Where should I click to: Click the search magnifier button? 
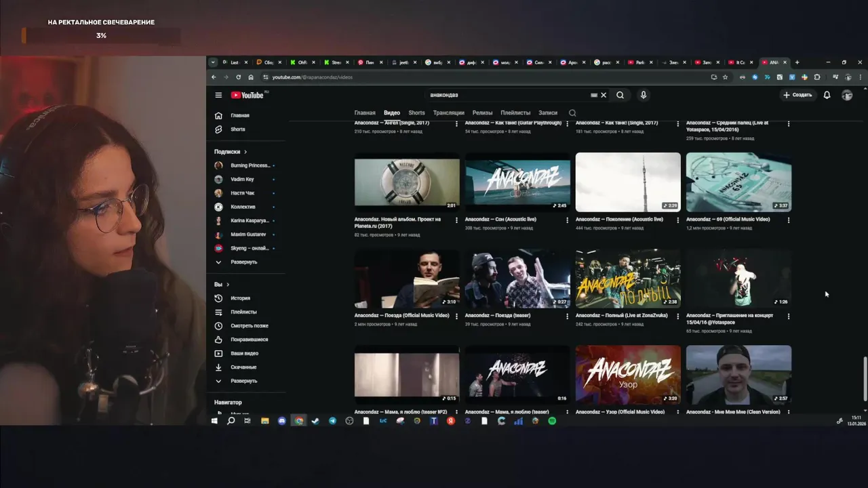[x=620, y=95]
